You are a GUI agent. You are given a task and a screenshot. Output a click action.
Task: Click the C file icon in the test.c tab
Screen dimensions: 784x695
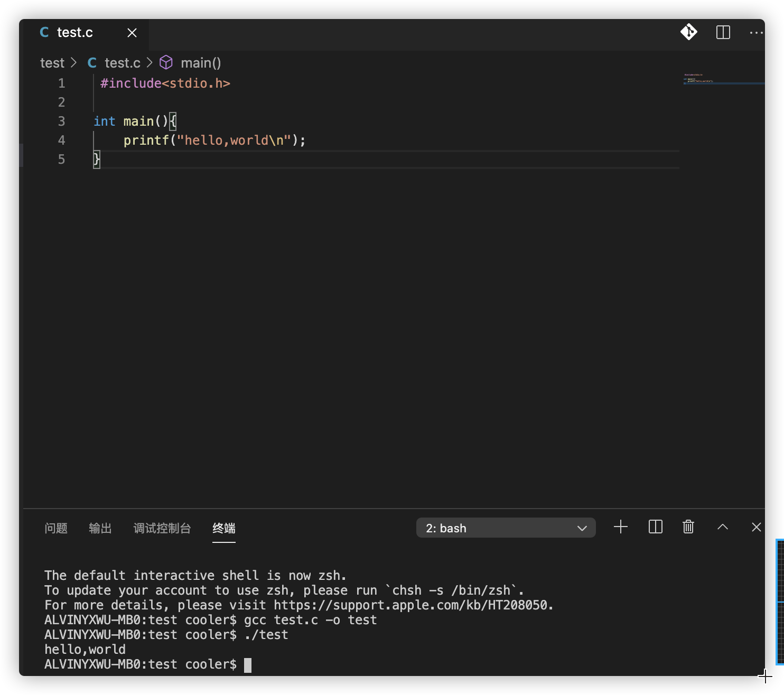click(44, 33)
